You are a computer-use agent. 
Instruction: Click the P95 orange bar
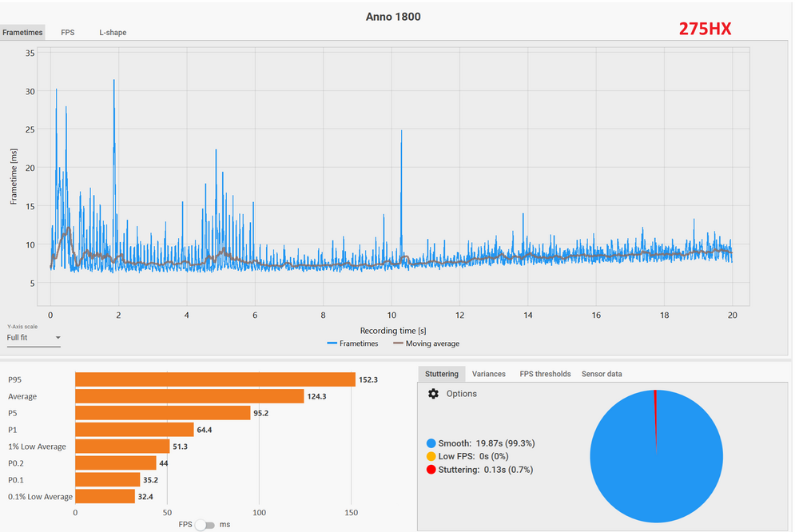(x=215, y=379)
